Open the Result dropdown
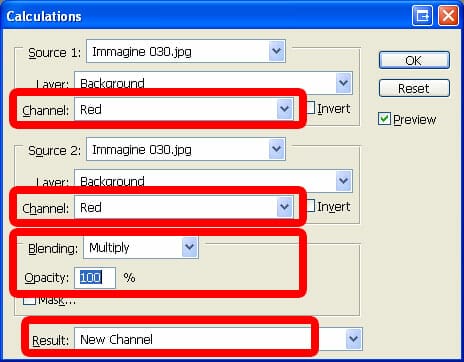This screenshot has width=464, height=362. pyautogui.click(x=218, y=339)
